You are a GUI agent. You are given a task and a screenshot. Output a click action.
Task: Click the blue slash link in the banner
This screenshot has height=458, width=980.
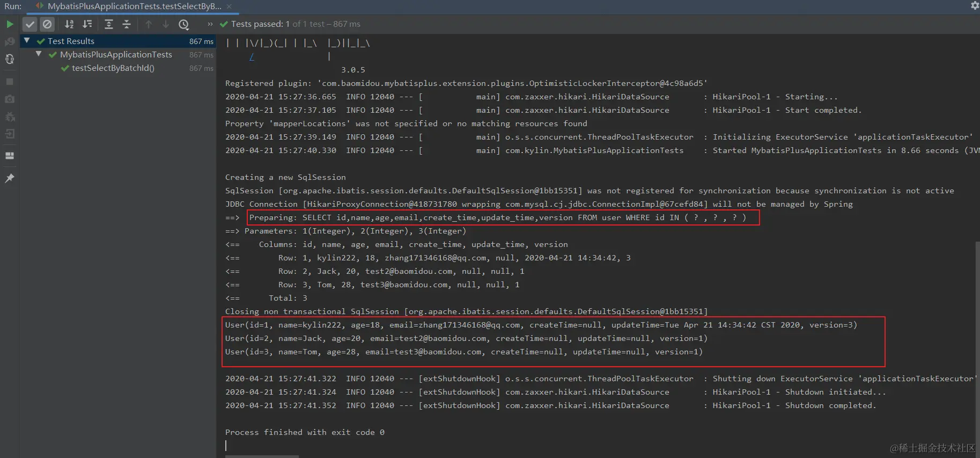(x=252, y=56)
